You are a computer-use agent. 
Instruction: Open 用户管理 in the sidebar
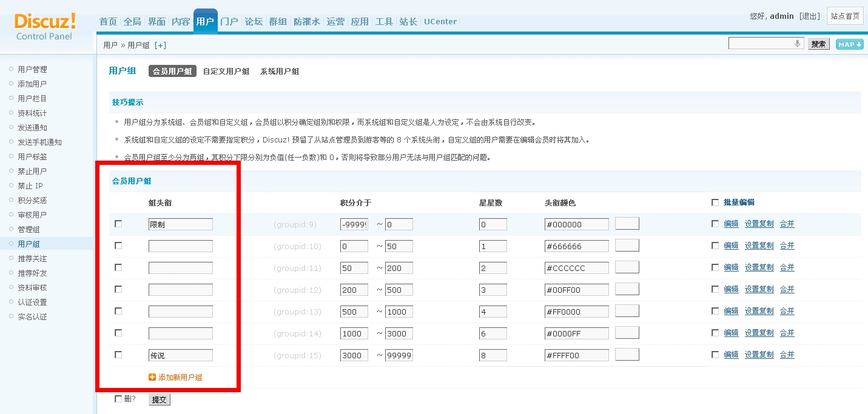point(32,69)
